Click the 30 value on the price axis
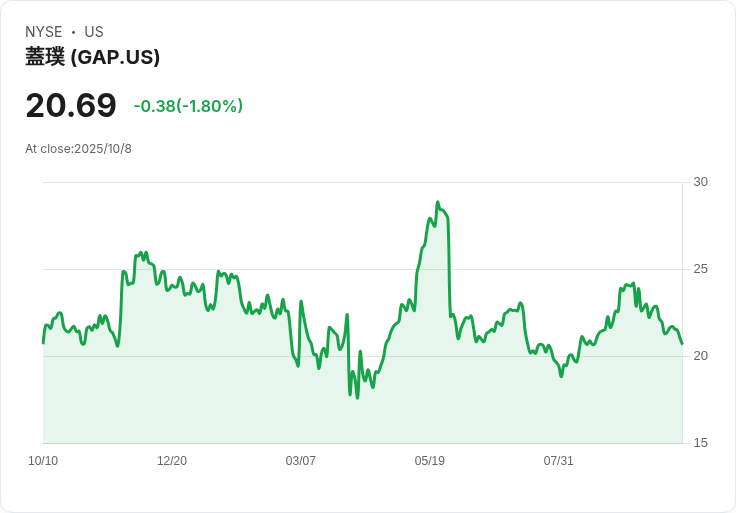The height and width of the screenshot is (513, 736). coord(700,182)
